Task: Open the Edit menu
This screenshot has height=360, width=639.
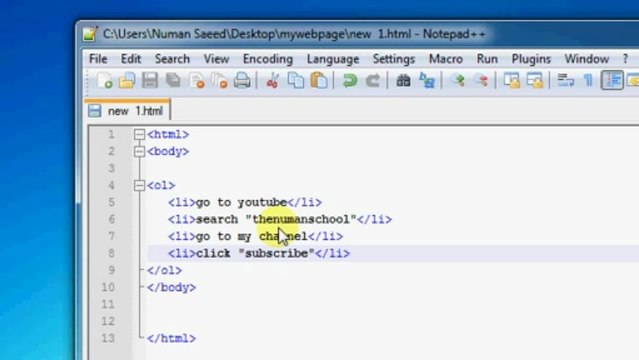Action: click(131, 59)
